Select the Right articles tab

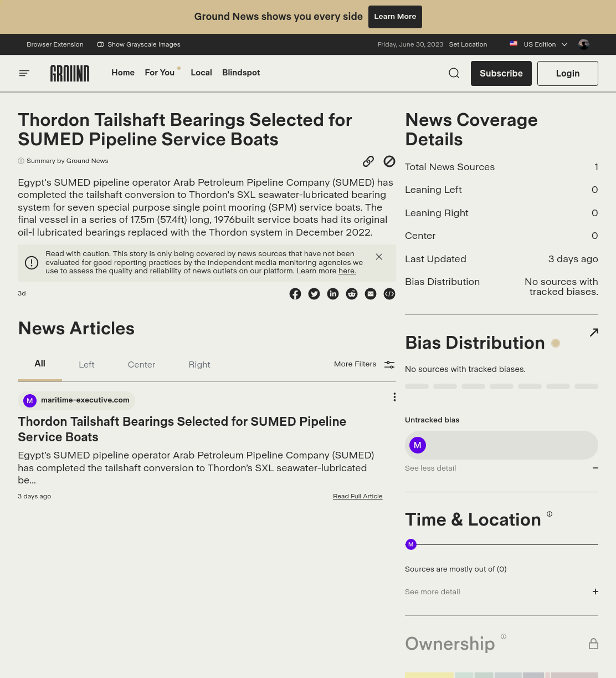click(199, 364)
